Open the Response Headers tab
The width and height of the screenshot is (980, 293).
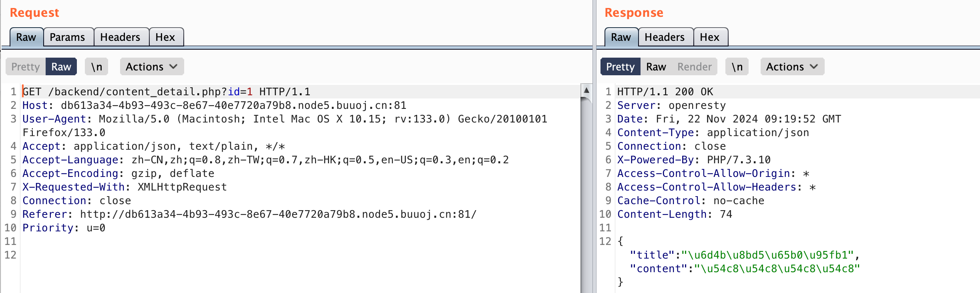pyautogui.click(x=665, y=37)
